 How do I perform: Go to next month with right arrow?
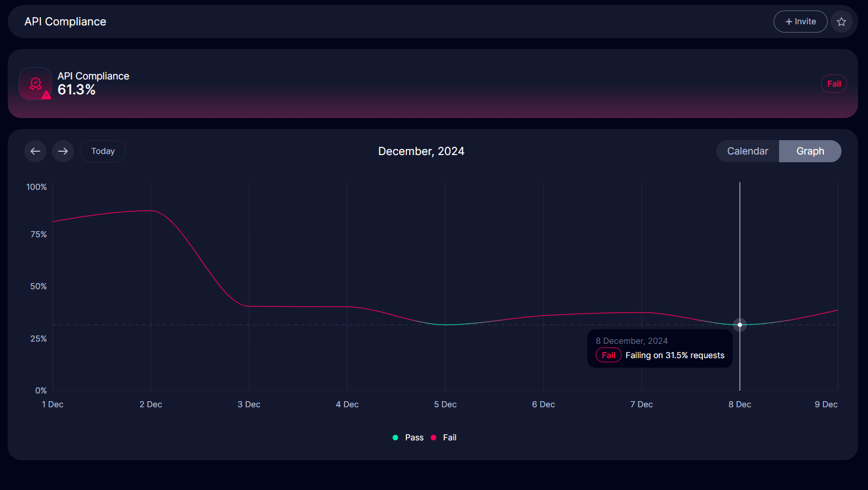tap(63, 151)
